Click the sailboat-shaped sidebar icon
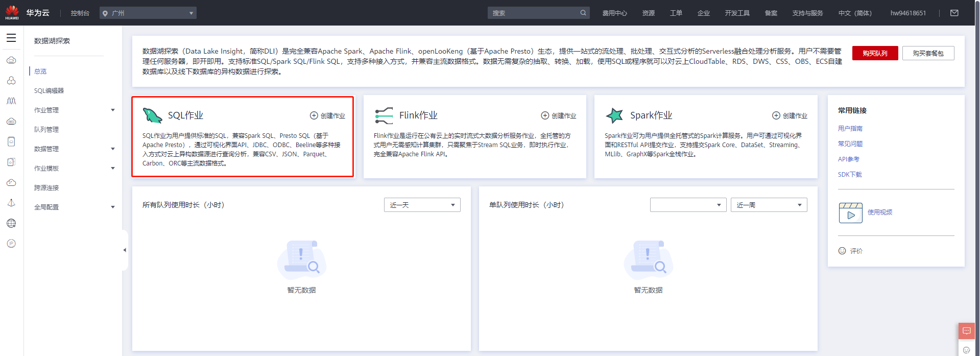This screenshot has width=980, height=356. coord(11,203)
